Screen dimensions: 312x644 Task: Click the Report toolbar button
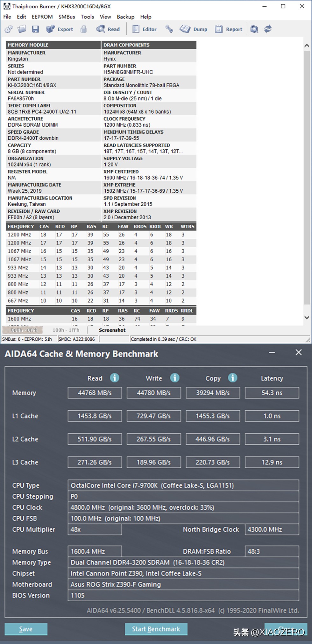coord(228,29)
